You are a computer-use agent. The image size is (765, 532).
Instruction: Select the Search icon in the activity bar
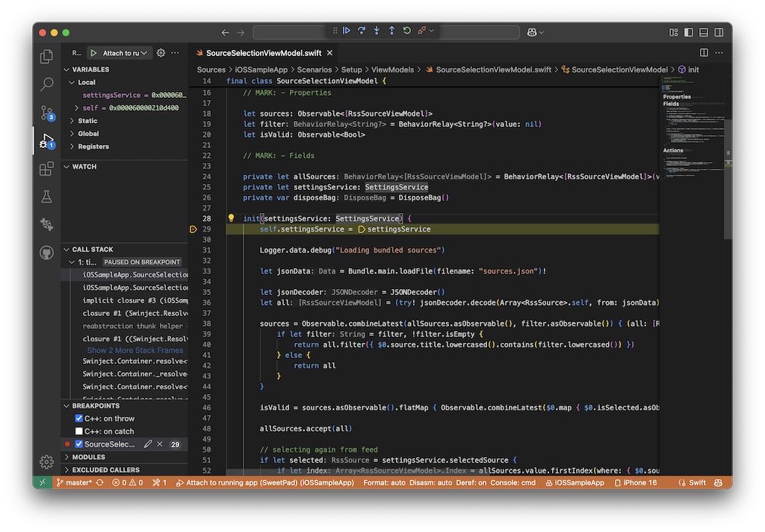46,82
